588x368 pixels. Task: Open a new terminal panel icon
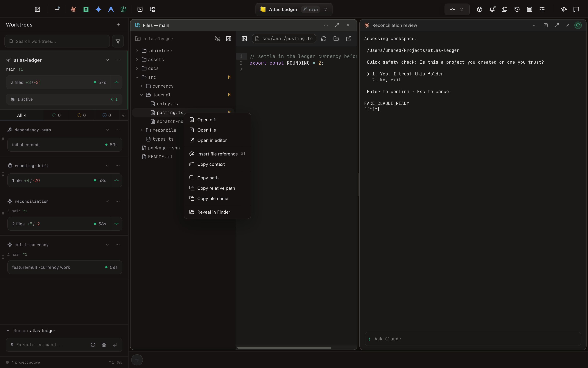pos(140,9)
